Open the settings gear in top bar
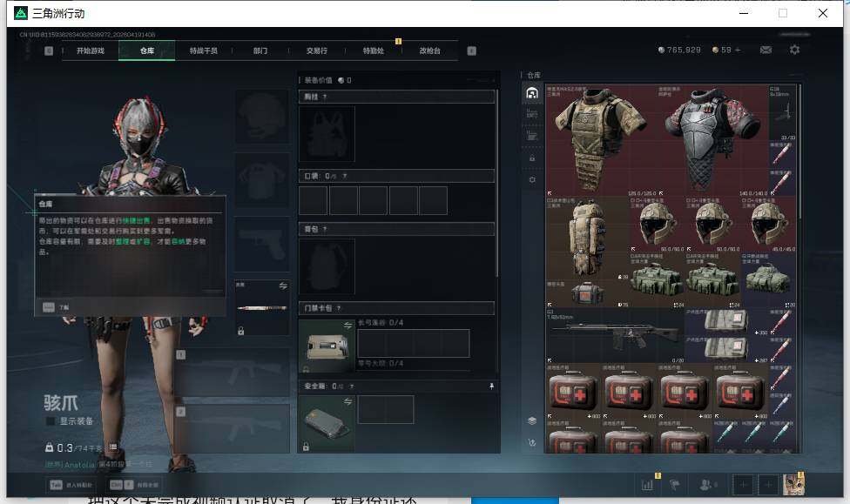The height and width of the screenshot is (504, 850). pyautogui.click(x=795, y=50)
